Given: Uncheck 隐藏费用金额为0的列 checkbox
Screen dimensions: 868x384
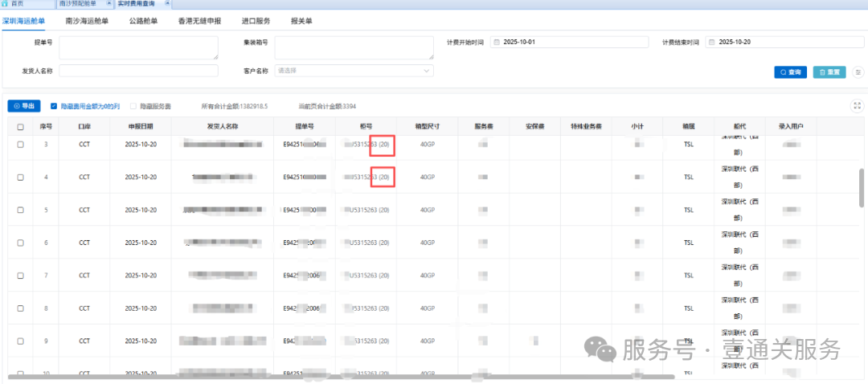Looking at the screenshot, I should (x=54, y=105).
